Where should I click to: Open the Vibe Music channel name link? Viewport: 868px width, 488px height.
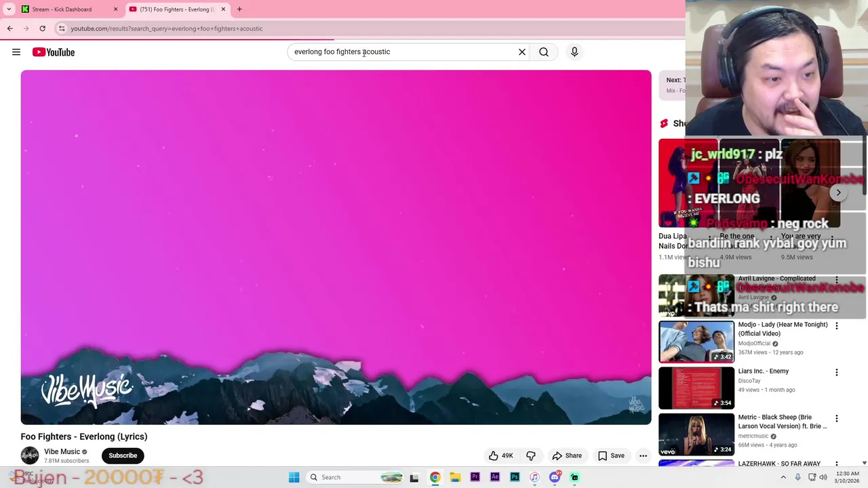point(62,451)
